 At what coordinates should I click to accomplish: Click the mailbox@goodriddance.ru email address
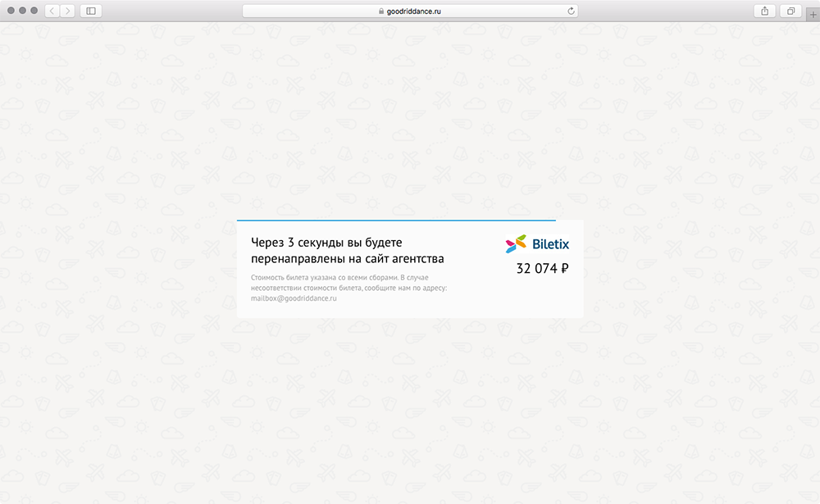coord(294,298)
